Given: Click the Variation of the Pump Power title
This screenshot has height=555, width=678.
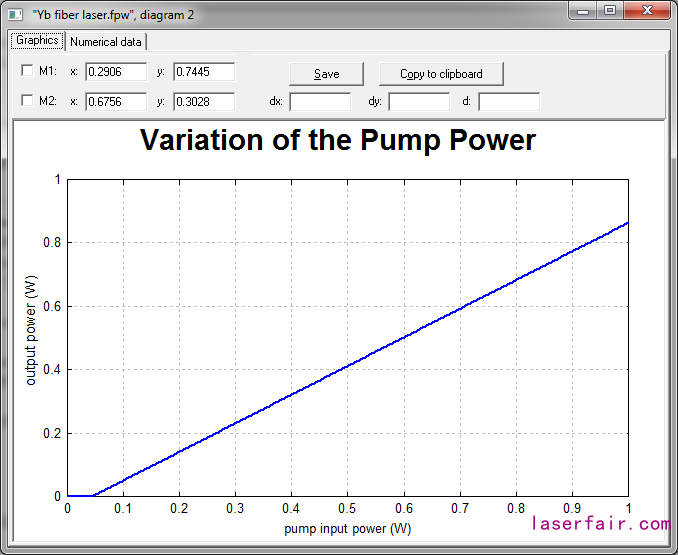Looking at the screenshot, I should click(x=338, y=140).
